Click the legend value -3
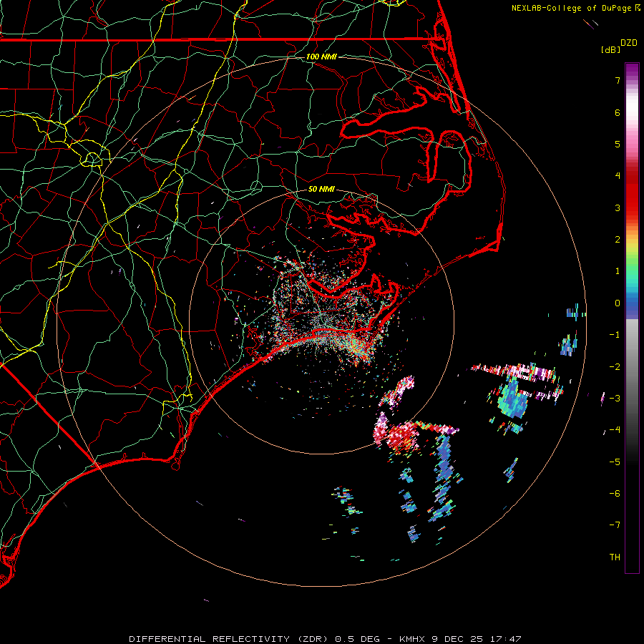 pos(615,398)
